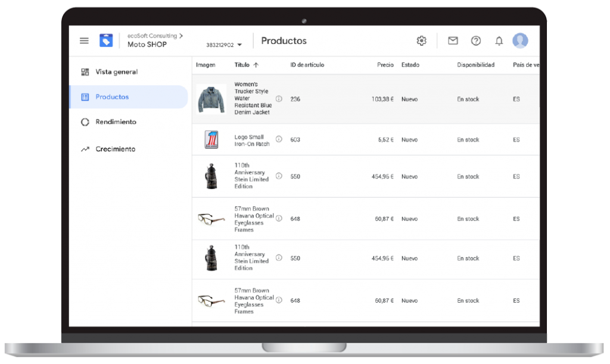The image size is (610, 364).
Task: Expand ecoSoft Consulting breadcrumb chevron
Action: pyautogui.click(x=181, y=36)
